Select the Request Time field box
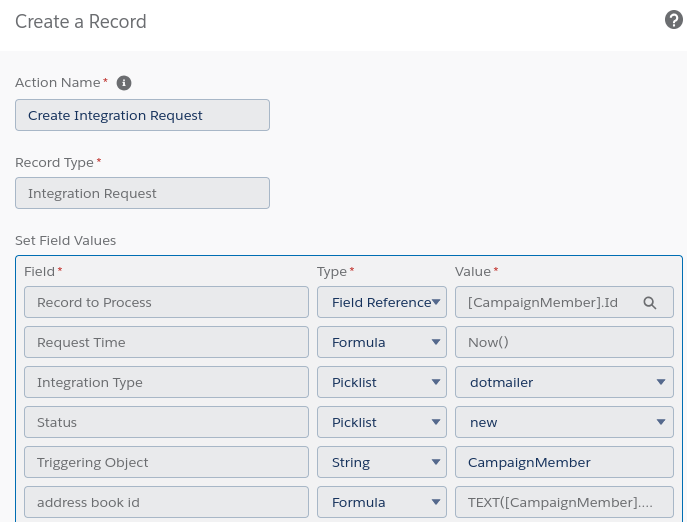687x527 pixels. pos(166,343)
